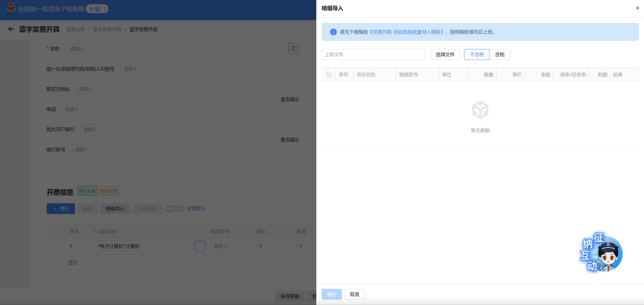Click the empty-data box icon above 暂无数据

480,110
